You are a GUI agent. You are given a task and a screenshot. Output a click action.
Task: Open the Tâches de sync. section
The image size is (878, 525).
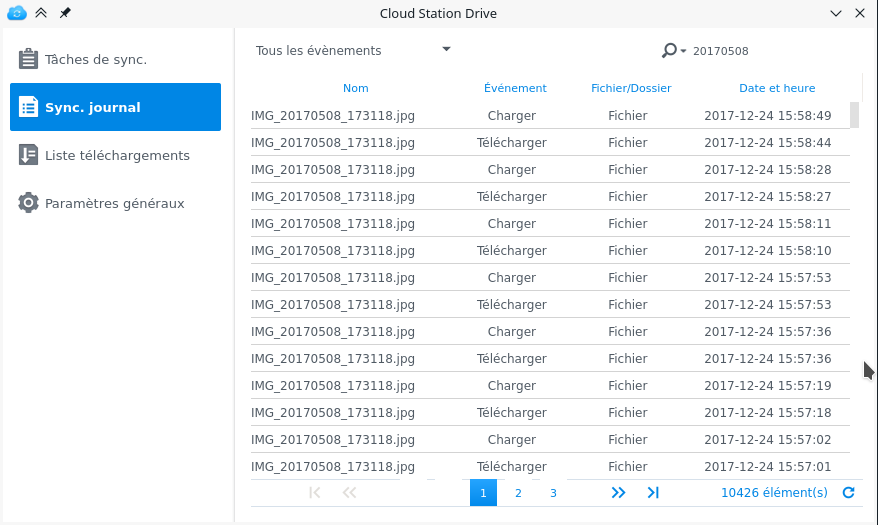(x=115, y=59)
